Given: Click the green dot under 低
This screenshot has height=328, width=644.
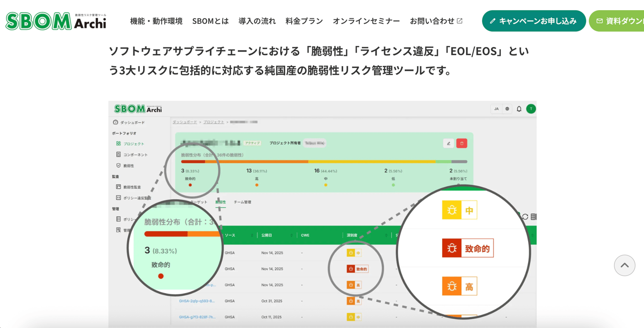Looking at the screenshot, I should (393, 185).
